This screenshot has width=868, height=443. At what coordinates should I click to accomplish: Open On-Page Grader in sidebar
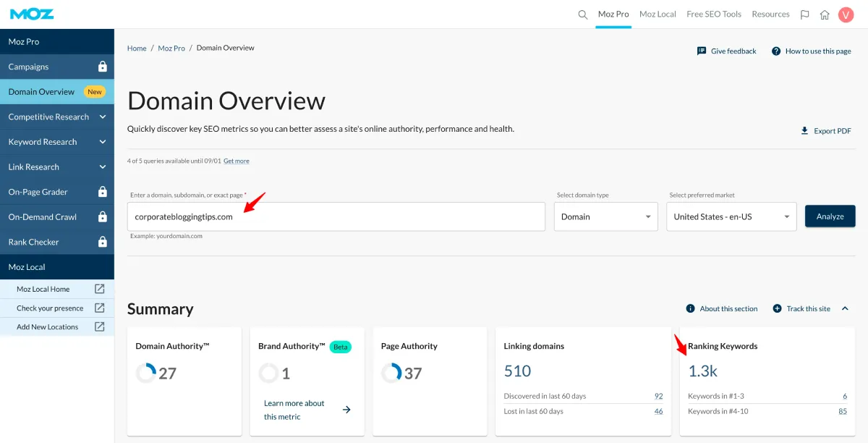tap(57, 192)
